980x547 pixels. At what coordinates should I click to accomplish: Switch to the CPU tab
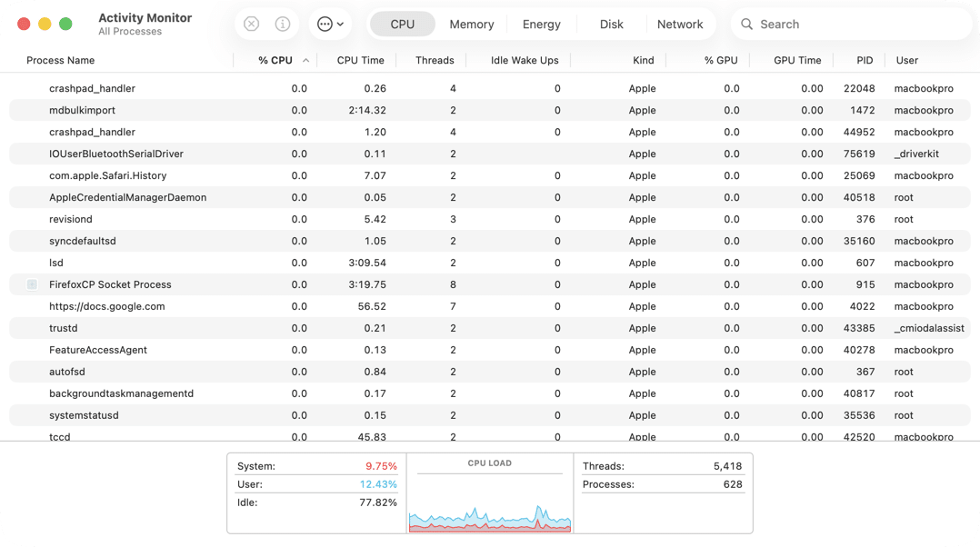click(x=403, y=25)
